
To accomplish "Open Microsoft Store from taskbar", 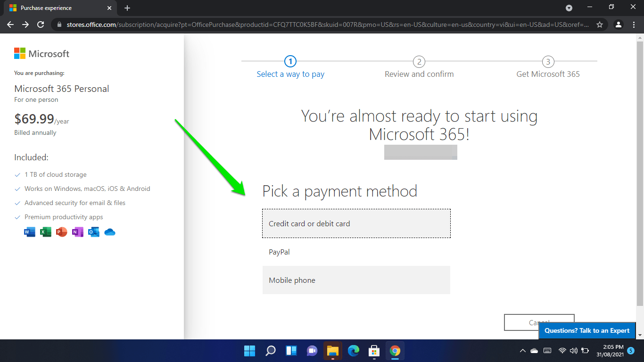I will click(374, 351).
